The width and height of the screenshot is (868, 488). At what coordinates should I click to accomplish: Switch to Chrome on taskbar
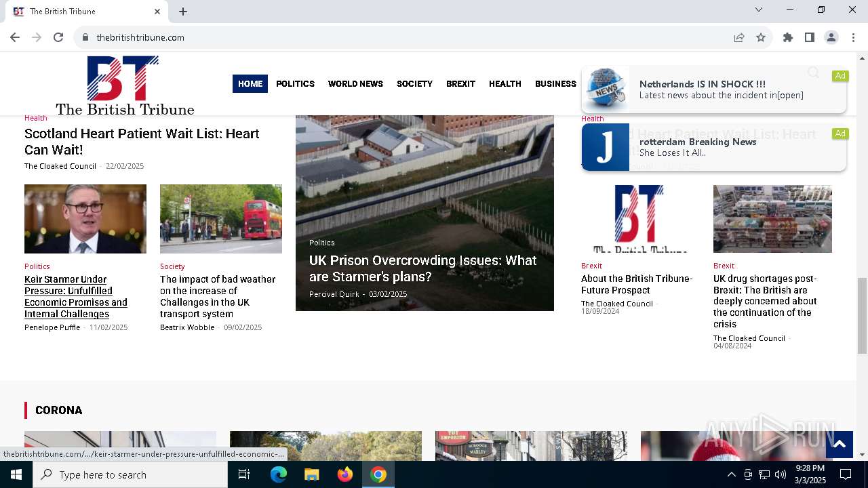click(x=378, y=474)
